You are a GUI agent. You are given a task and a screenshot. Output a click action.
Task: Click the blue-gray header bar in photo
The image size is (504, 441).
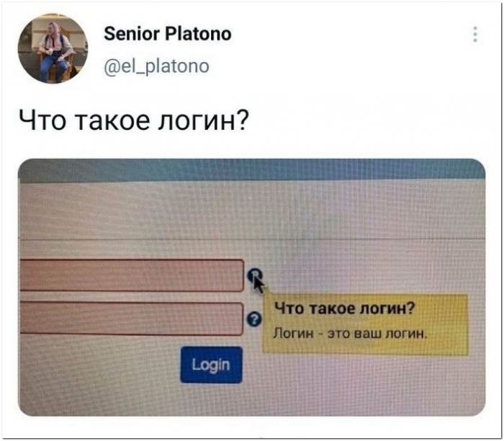pos(252,169)
